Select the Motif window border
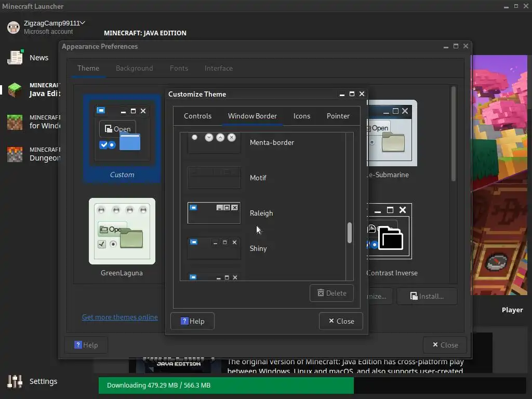This screenshot has height=399, width=532. point(263,178)
